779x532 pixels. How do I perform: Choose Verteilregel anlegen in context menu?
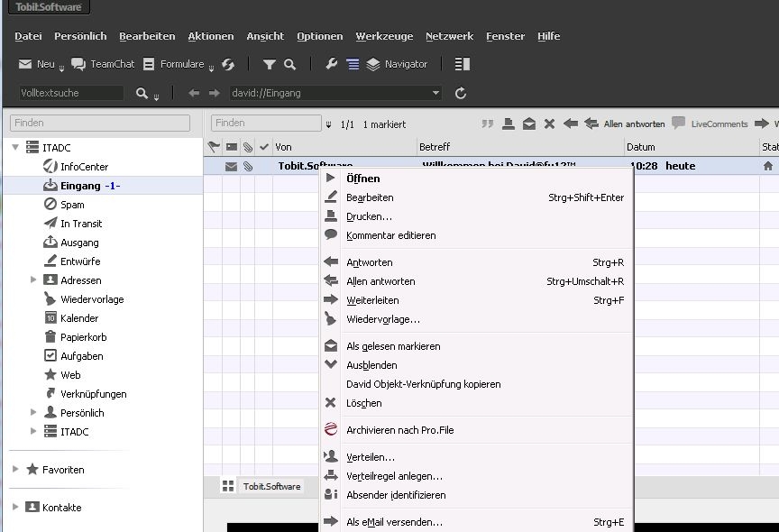point(476,476)
